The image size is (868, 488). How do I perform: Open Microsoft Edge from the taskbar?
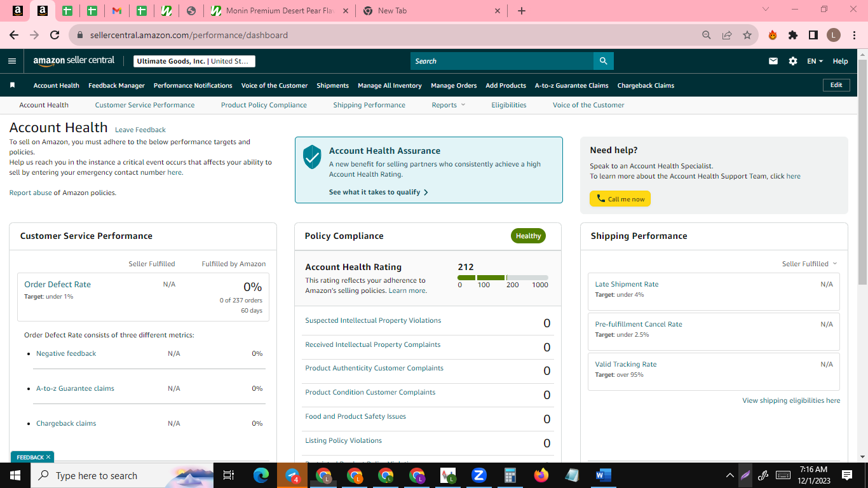coord(261,475)
